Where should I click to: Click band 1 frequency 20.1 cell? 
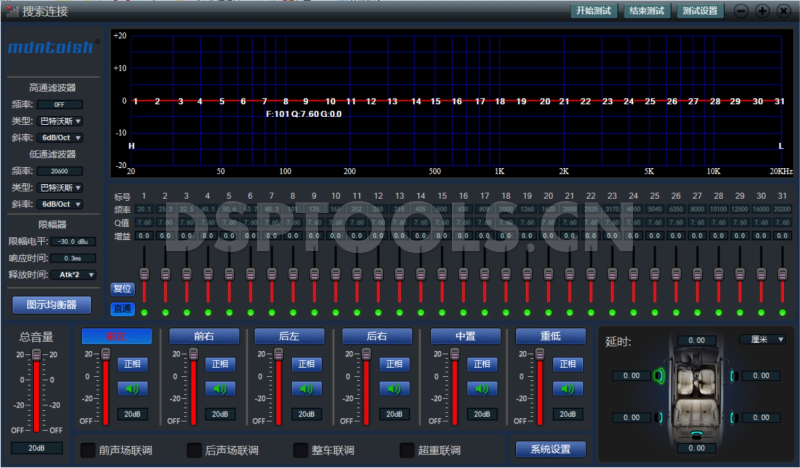144,209
